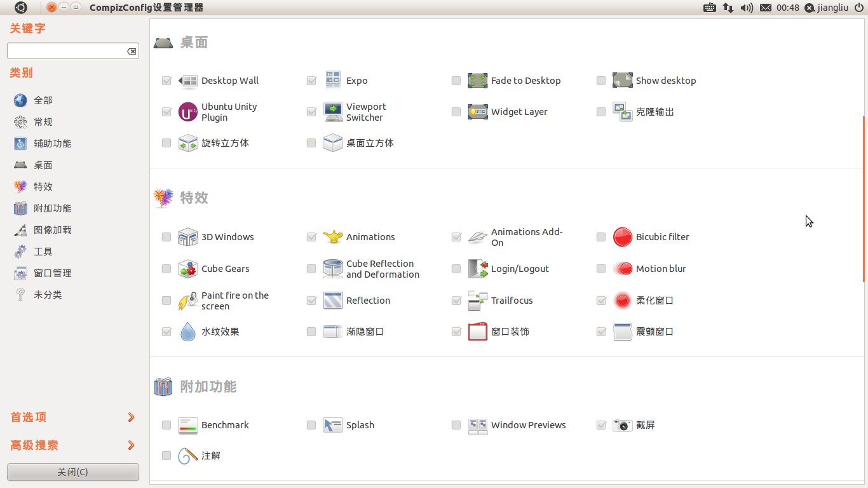This screenshot has width=868, height=488.
Task: Open the 柔化窗口 plugin label
Action: (x=654, y=301)
